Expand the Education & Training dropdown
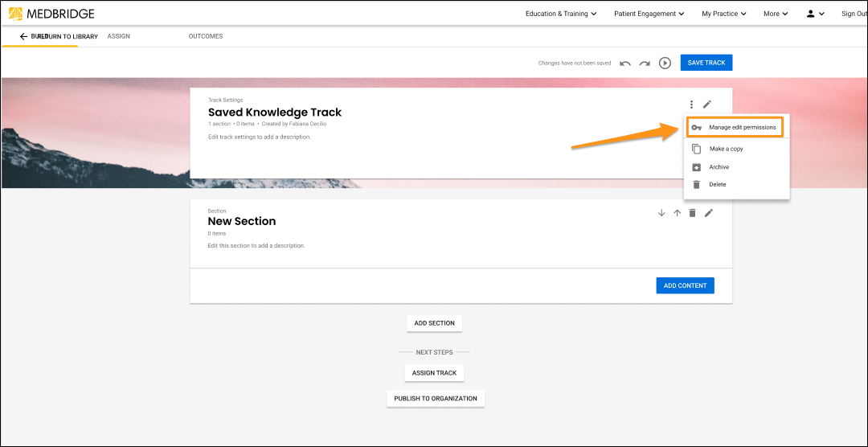 point(561,14)
